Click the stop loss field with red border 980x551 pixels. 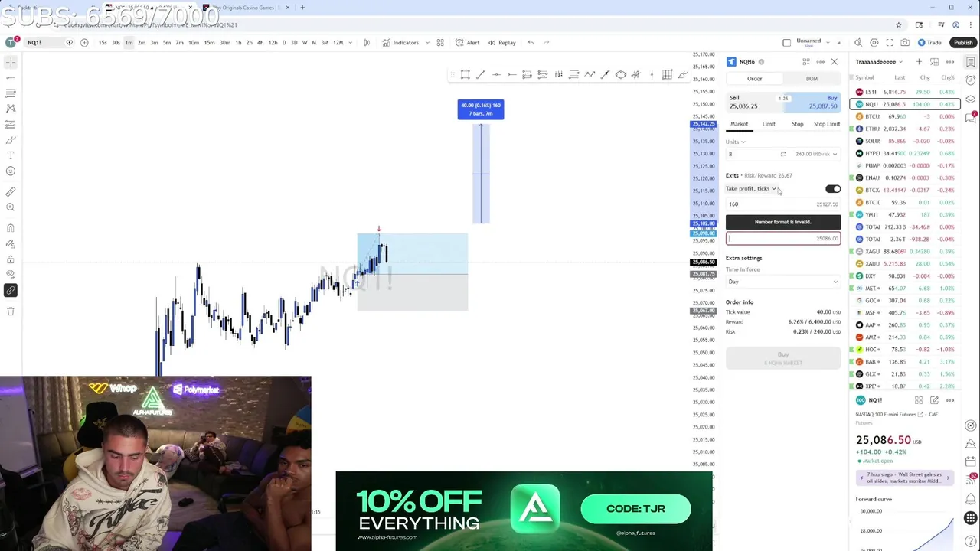click(782, 239)
